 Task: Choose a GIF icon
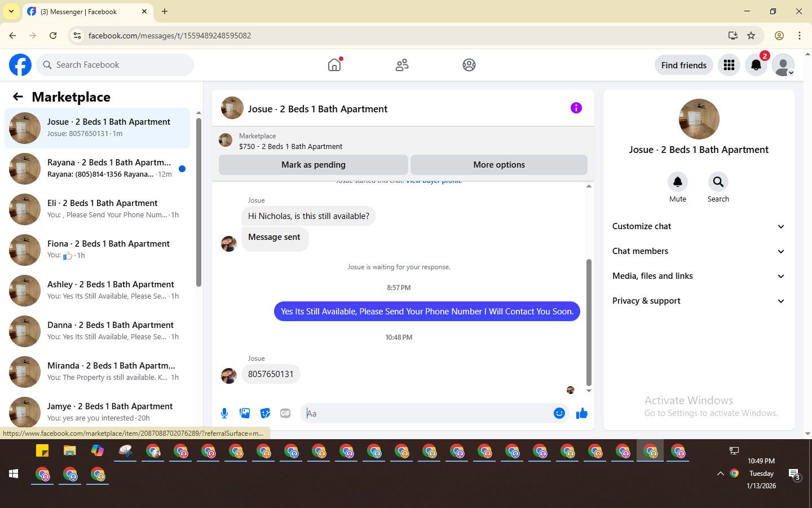[x=285, y=413]
